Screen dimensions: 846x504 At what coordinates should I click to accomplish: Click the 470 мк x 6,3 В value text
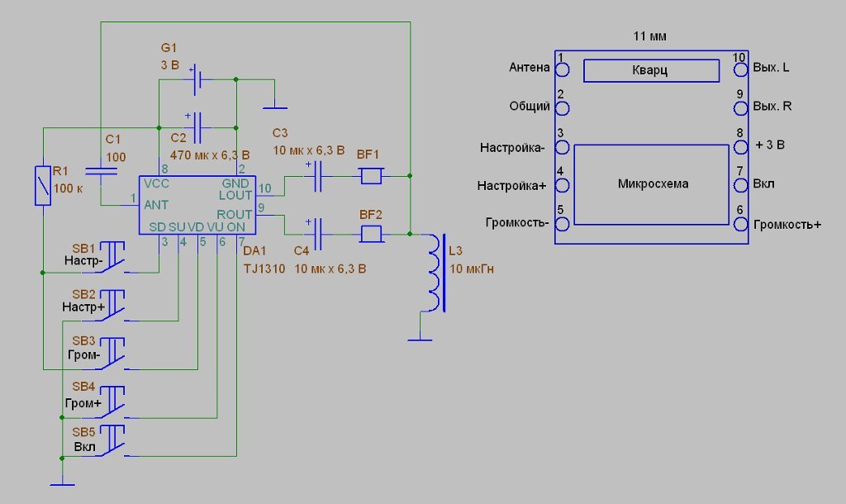tap(210, 155)
